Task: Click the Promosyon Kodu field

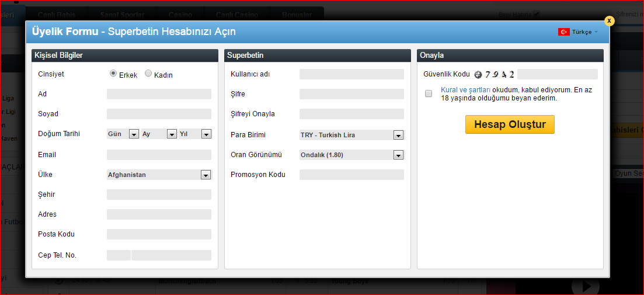Action: (x=351, y=175)
